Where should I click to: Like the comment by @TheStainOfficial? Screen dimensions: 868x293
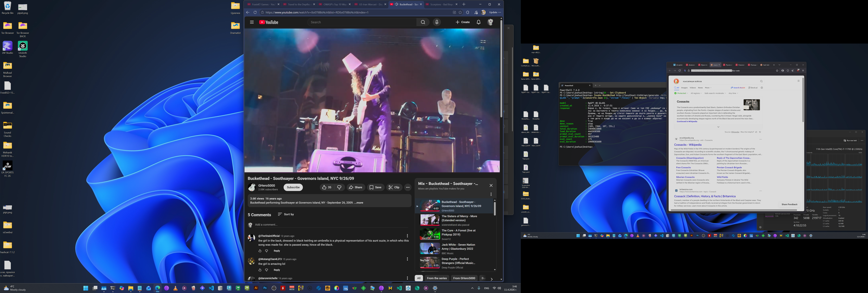(x=260, y=251)
